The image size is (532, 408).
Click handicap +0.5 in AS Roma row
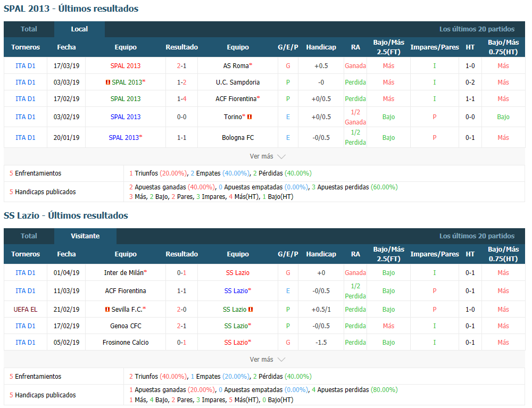click(321, 66)
